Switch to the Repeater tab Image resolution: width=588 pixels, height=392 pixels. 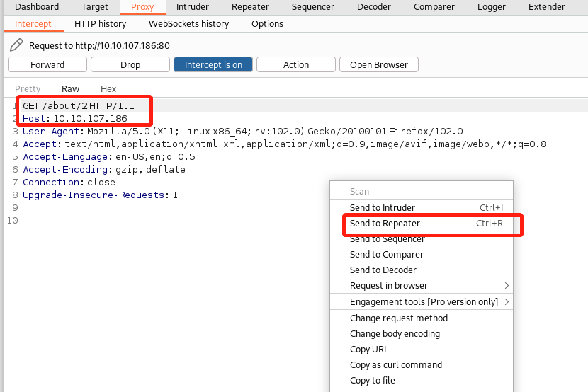pyautogui.click(x=251, y=7)
